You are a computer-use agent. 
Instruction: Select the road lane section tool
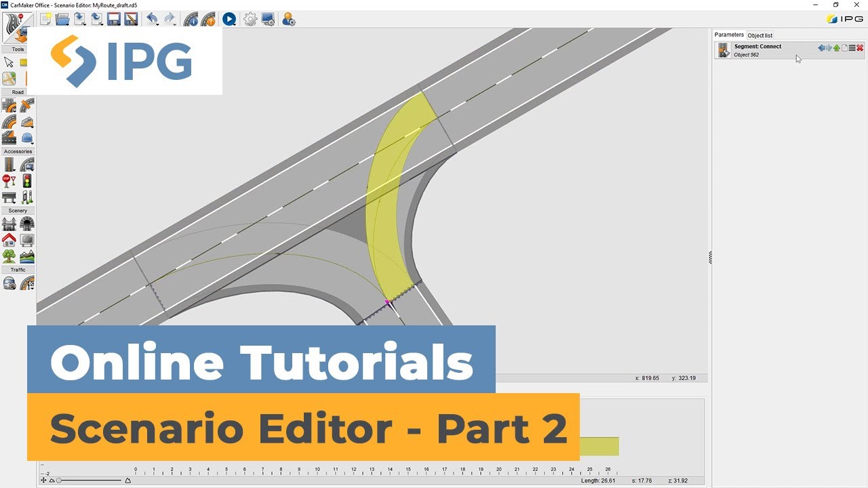tap(9, 138)
